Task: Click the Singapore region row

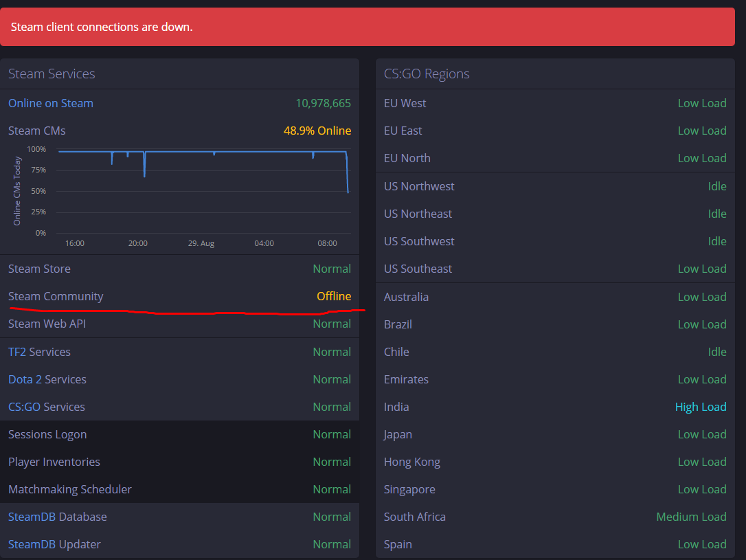Action: click(555, 490)
